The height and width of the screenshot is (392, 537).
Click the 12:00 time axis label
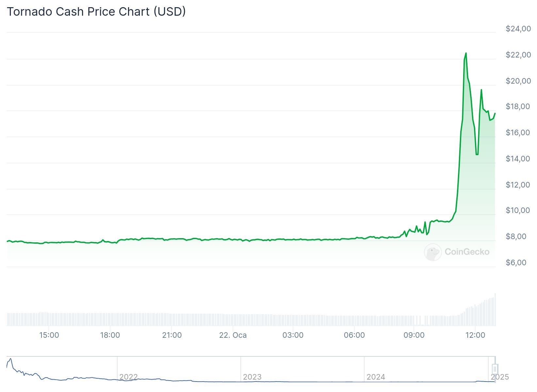pyautogui.click(x=475, y=335)
